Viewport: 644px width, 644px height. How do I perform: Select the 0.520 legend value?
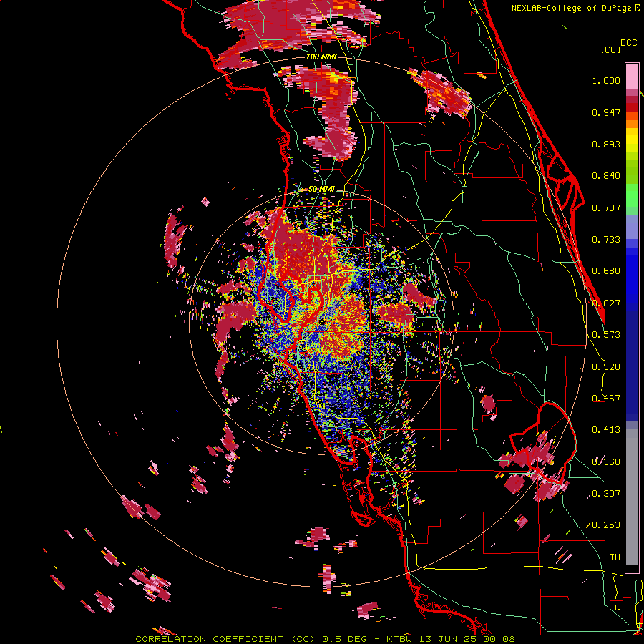(x=606, y=367)
